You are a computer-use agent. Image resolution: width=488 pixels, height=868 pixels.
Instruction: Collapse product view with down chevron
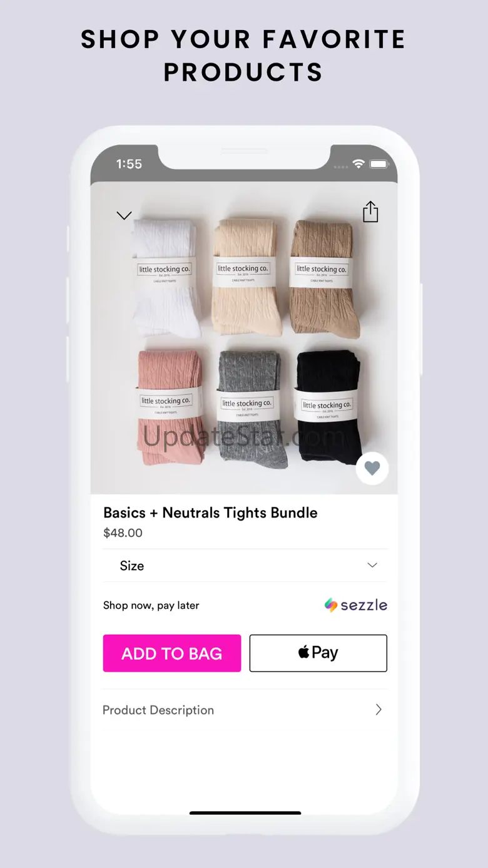(124, 215)
